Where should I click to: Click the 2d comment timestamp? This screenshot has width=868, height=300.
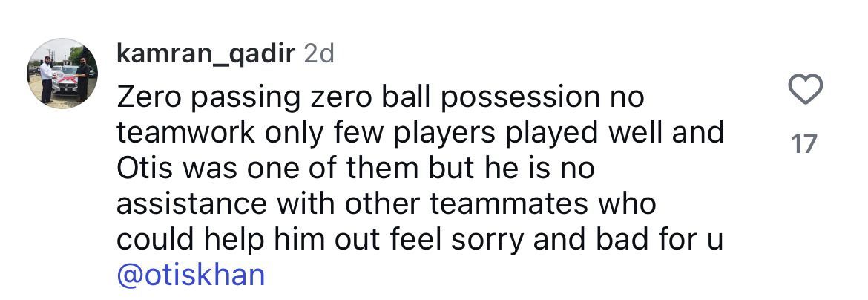coord(320,53)
